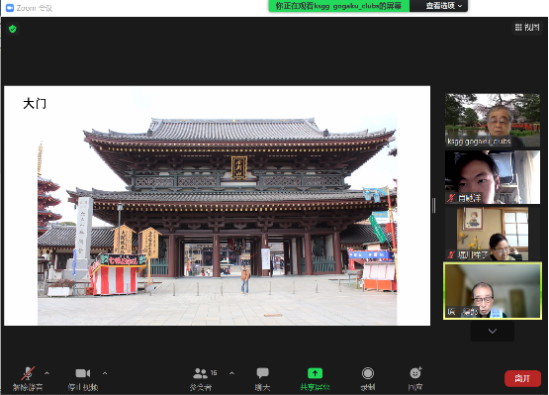Click the Zoom logo in title bar
The height and width of the screenshot is (395, 549).
click(10, 8)
